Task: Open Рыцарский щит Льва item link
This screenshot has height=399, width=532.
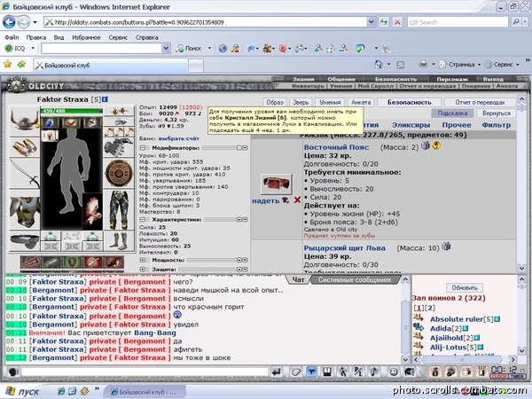Action: (x=344, y=248)
